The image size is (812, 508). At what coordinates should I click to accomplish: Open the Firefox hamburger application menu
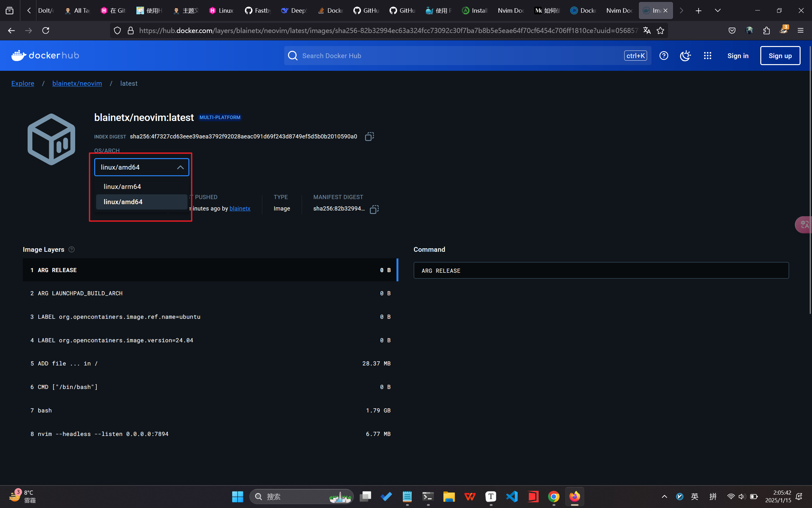pos(800,30)
